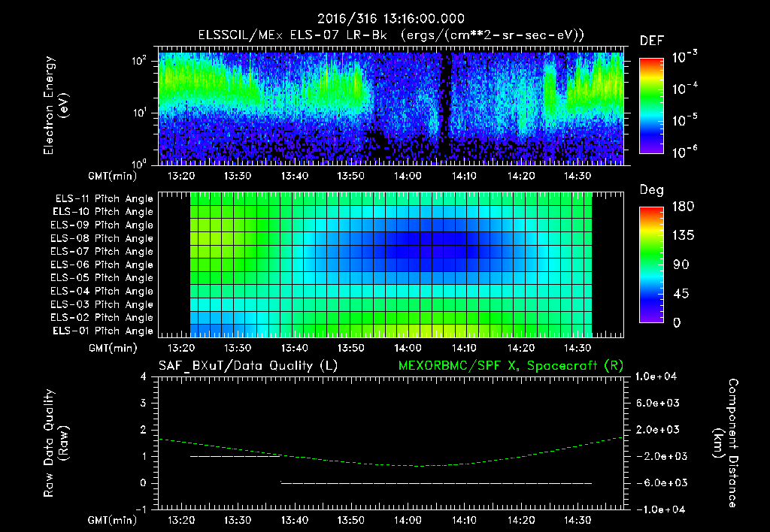Image resolution: width=770 pixels, height=532 pixels.
Task: Select the ELS-04 Pitch Angle row label
Action: coord(102,291)
